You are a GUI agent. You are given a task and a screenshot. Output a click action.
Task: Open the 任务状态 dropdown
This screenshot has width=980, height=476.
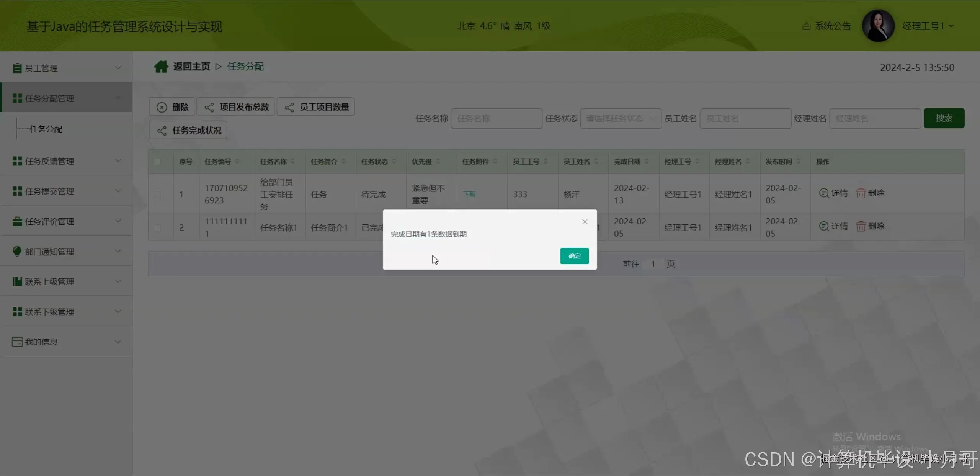click(x=621, y=118)
